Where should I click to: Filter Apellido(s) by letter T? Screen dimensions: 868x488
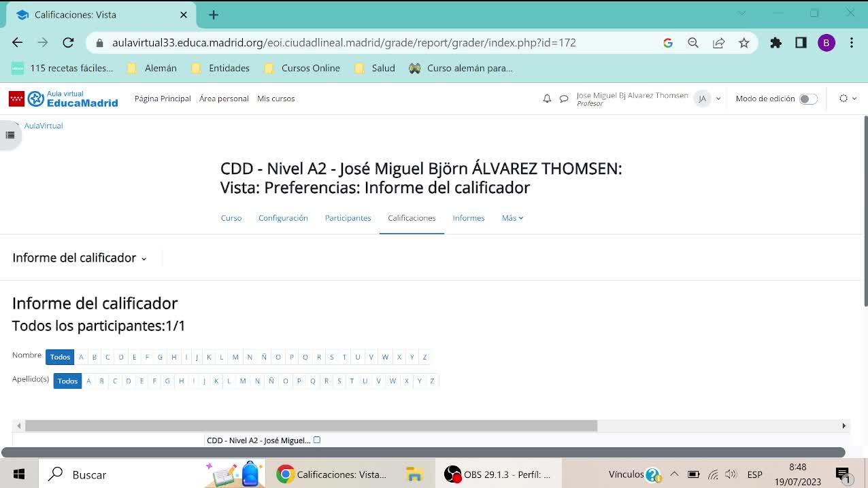352,381
